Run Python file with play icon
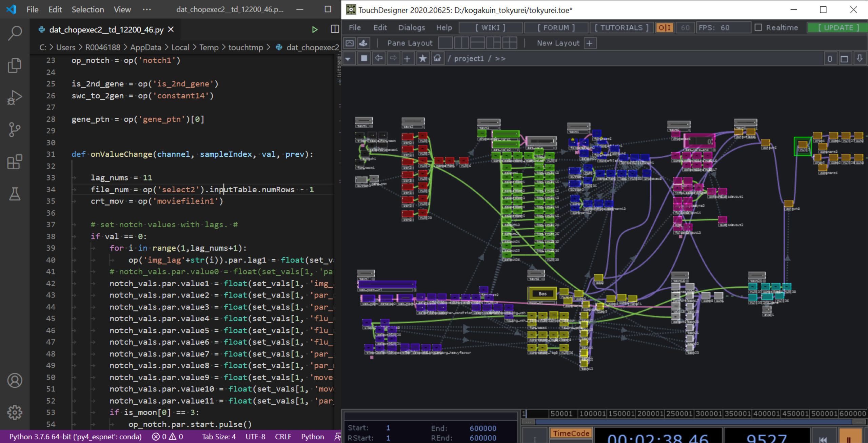The height and width of the screenshot is (443, 868). (x=314, y=30)
